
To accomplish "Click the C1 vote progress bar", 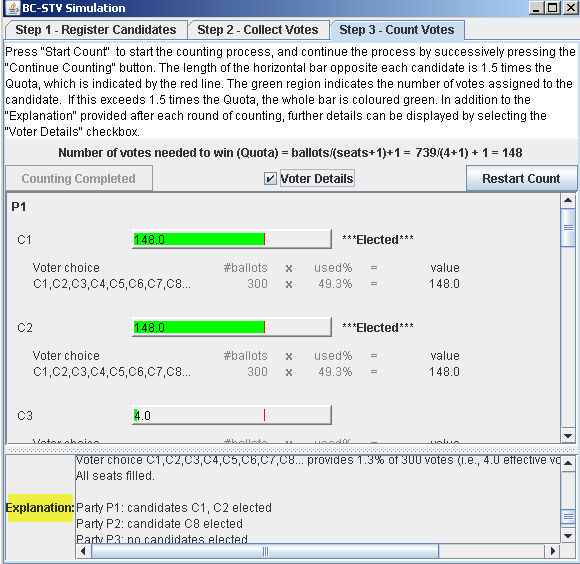I will pos(232,239).
